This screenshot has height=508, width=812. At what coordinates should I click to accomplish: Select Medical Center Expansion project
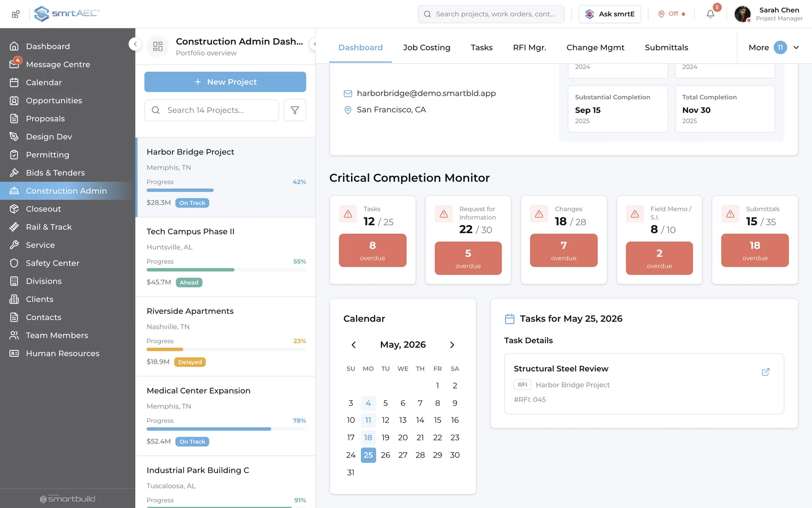(x=226, y=416)
